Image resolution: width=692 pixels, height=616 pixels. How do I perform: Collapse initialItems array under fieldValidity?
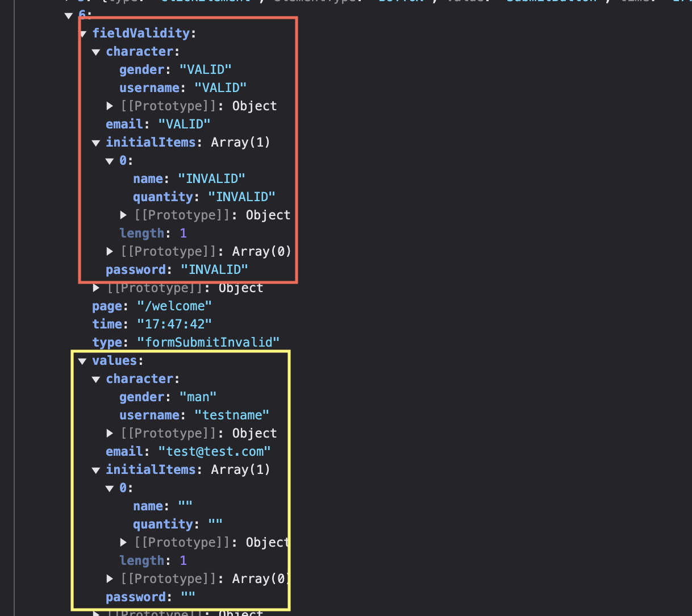click(96, 143)
